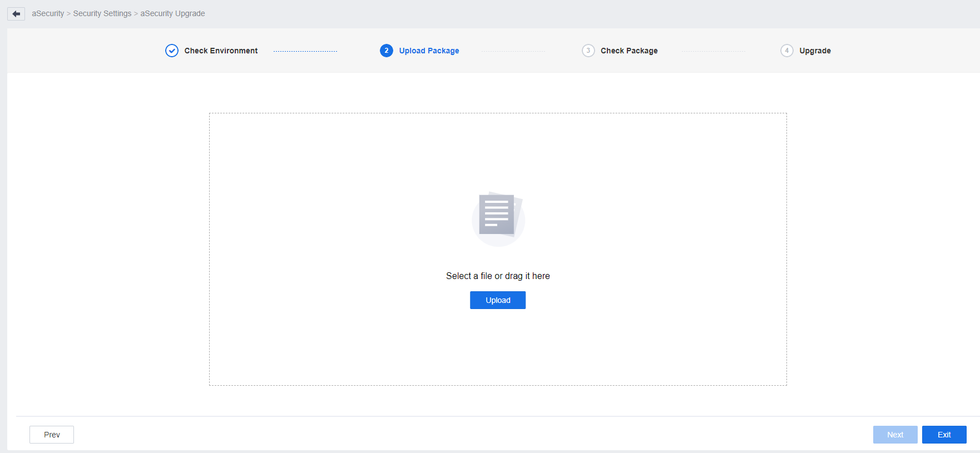The width and height of the screenshot is (980, 453).
Task: Select the Upload Package step label
Action: pos(429,51)
